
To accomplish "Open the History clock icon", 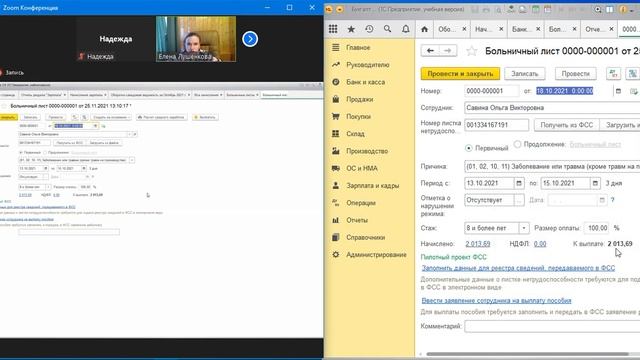I will [x=369, y=29].
